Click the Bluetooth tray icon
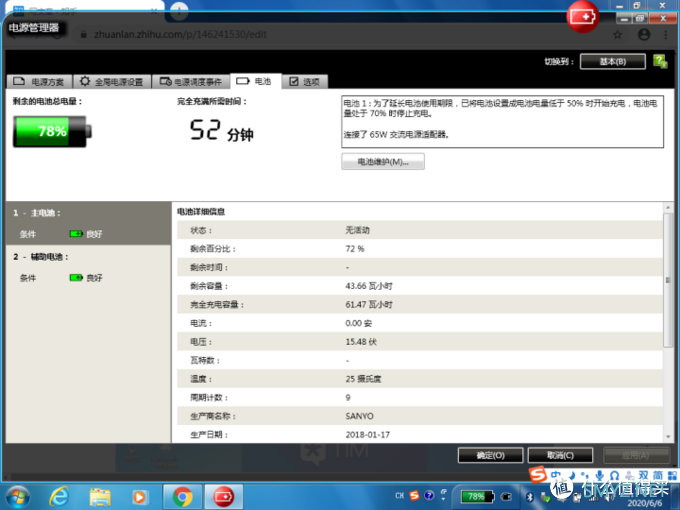 pyautogui.click(x=530, y=497)
